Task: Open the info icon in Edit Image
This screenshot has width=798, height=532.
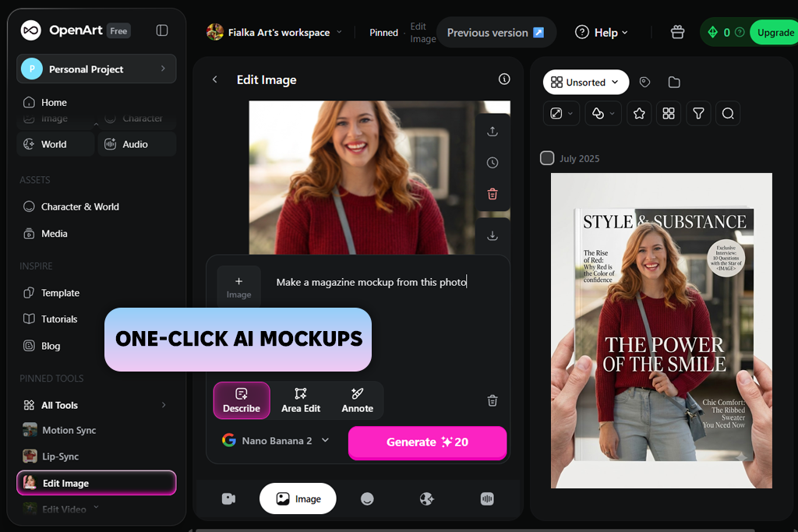Action: click(x=504, y=79)
